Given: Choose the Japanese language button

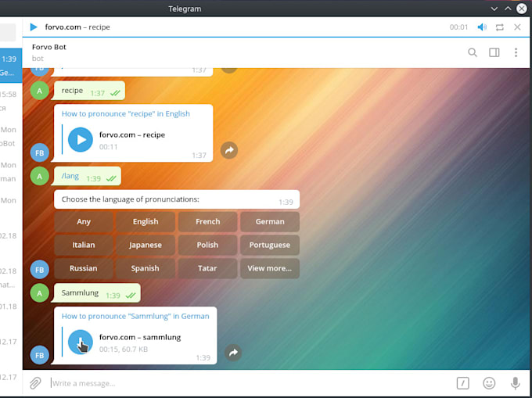Looking at the screenshot, I should coord(146,245).
